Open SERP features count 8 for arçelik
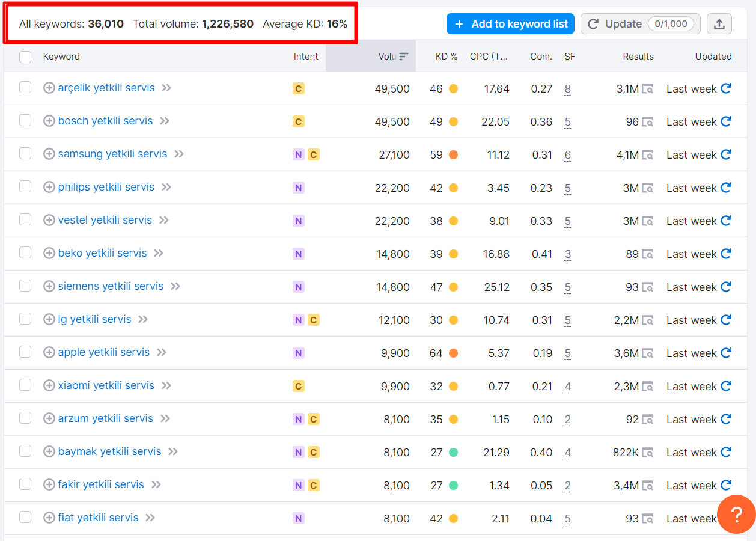 [x=568, y=89]
